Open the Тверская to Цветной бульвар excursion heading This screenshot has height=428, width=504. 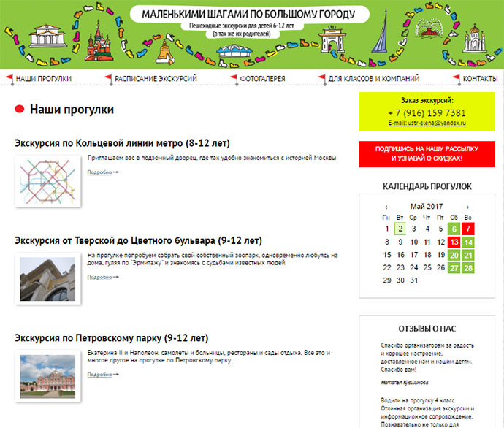point(138,241)
